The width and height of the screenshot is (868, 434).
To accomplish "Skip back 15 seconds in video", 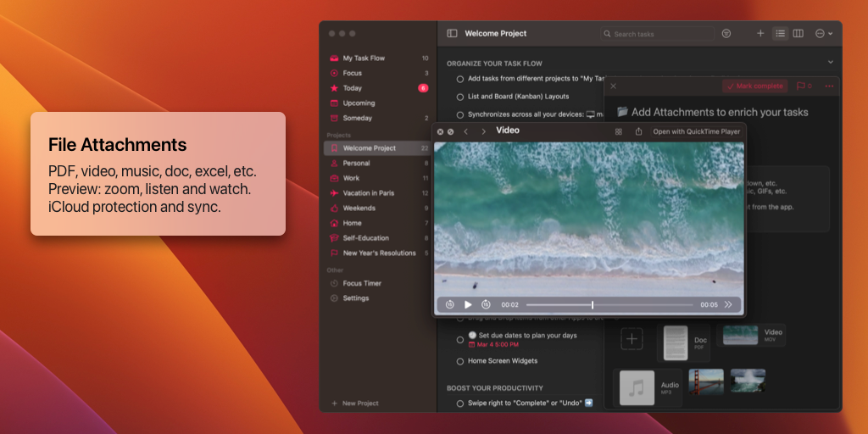I will pyautogui.click(x=450, y=304).
